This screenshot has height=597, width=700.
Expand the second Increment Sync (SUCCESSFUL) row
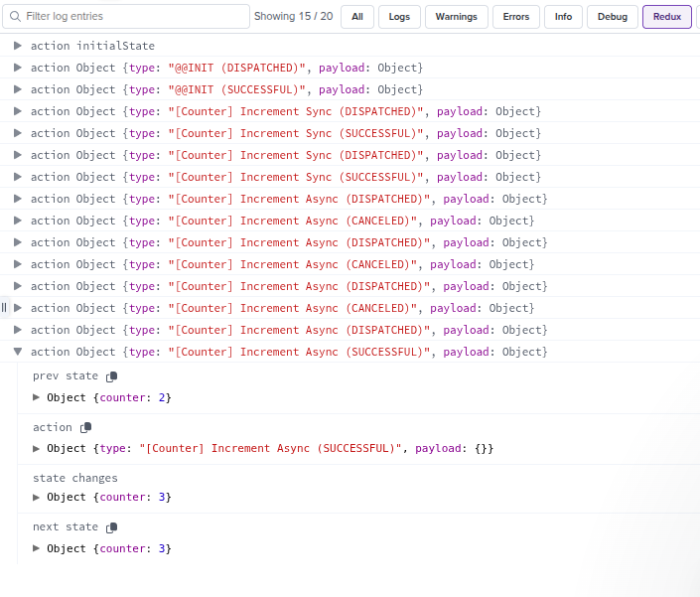(18, 177)
